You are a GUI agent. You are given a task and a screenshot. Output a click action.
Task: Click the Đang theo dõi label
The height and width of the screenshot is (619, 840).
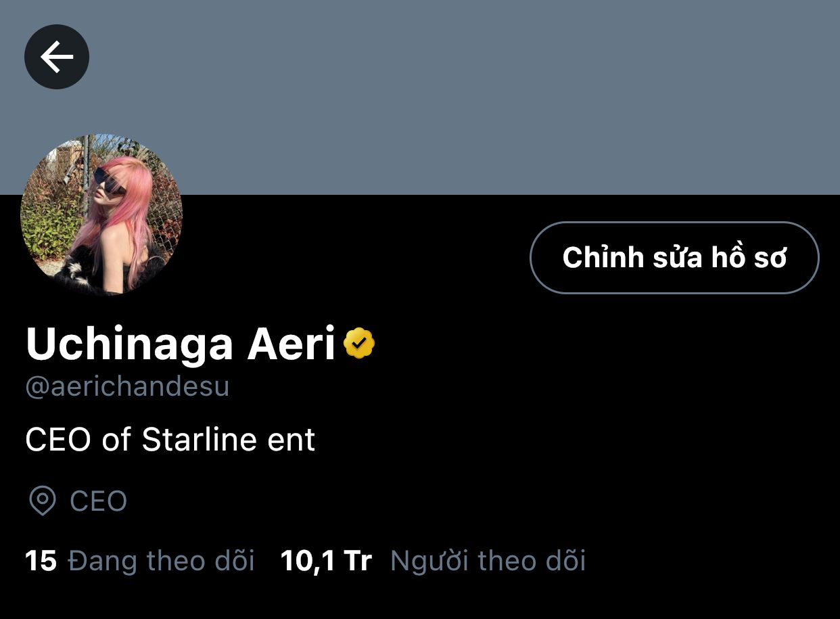point(162,561)
